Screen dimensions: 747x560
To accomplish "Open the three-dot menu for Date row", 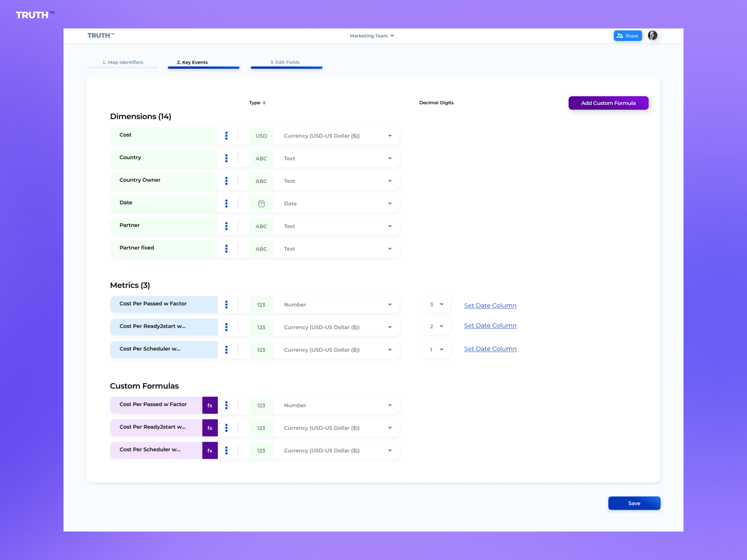I will 226,203.
